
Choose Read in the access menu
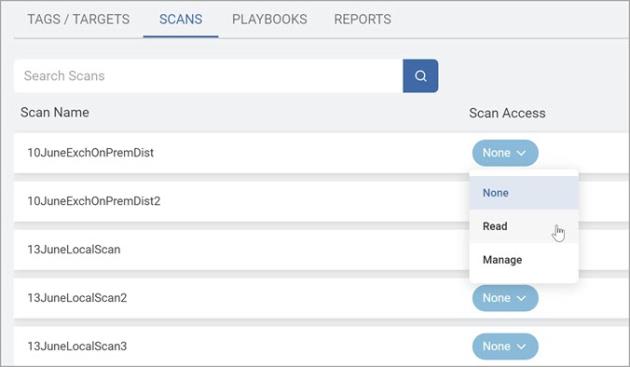click(x=524, y=226)
